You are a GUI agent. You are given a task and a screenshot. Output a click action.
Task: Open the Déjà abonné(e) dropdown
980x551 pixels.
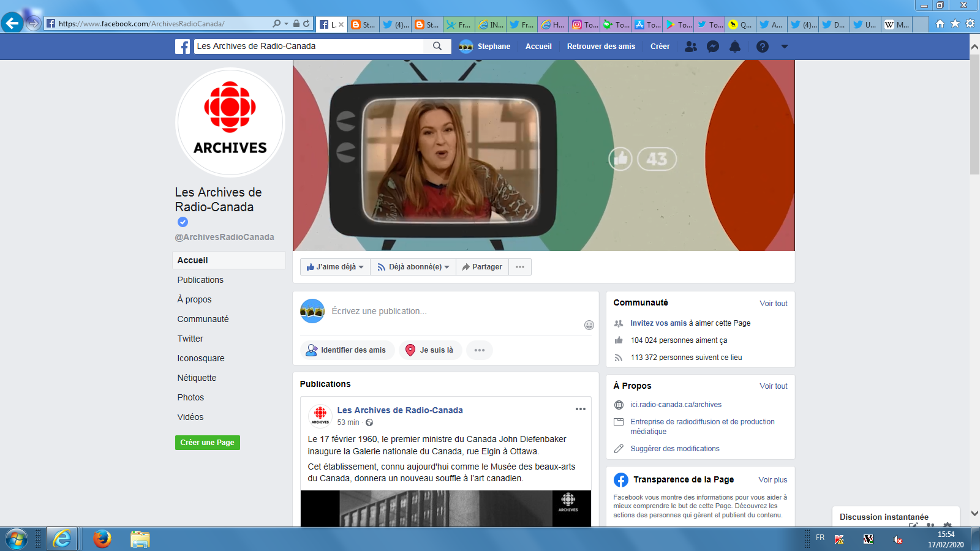(x=413, y=267)
